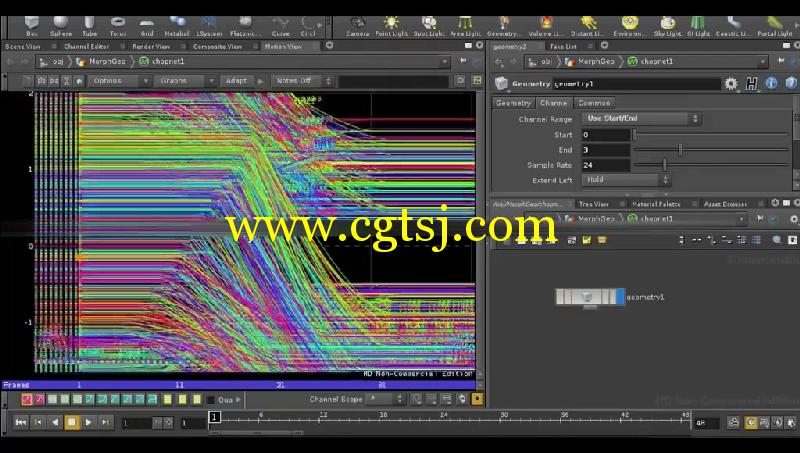Switch to the Asset Browser tab
This screenshot has height=453, width=800.
(725, 204)
